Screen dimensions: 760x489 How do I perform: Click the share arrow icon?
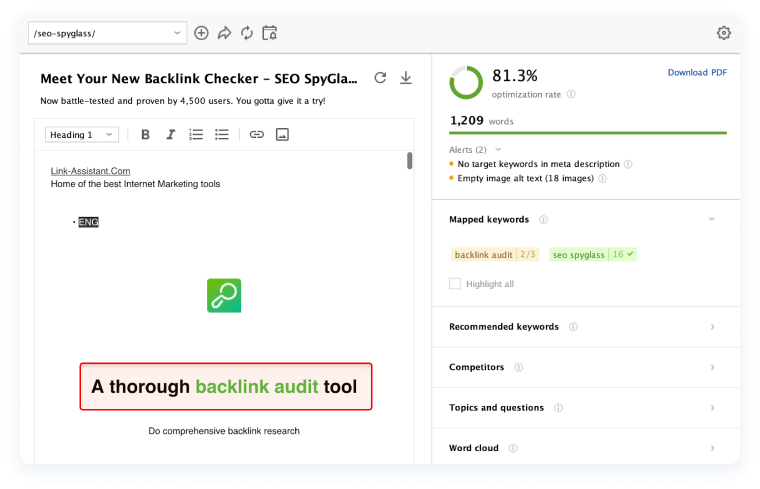point(224,33)
